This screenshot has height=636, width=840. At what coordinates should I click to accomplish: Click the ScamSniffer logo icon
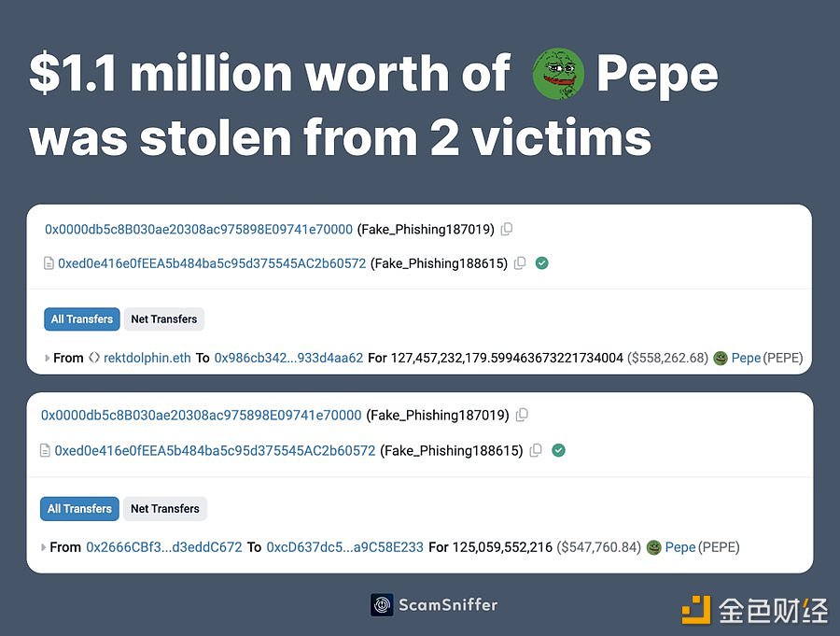[x=382, y=605]
